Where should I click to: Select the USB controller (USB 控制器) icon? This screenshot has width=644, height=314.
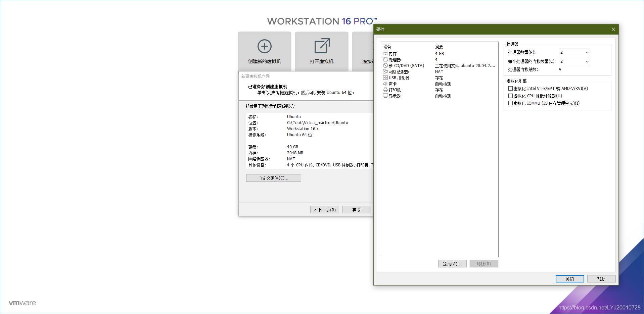pos(385,77)
